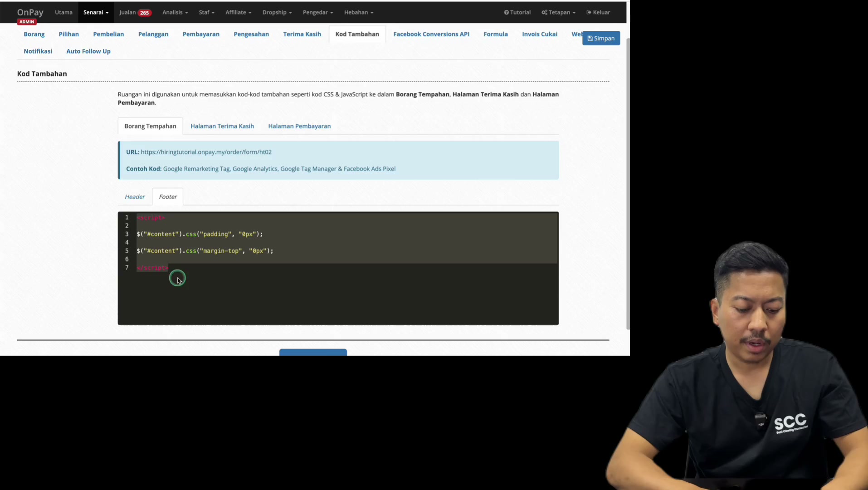Screen dimensions: 868x490
Task: Select the Halaman Pembayaran sub-tab
Action: click(299, 126)
